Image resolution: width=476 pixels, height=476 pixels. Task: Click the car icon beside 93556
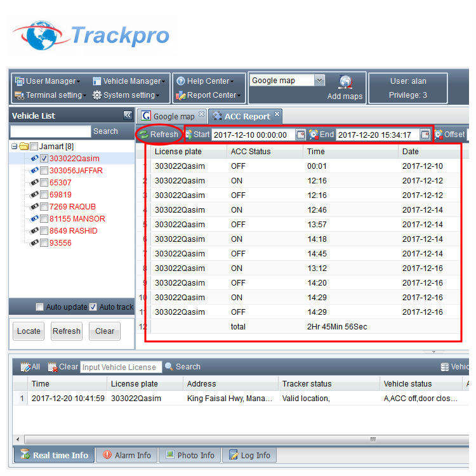(34, 243)
